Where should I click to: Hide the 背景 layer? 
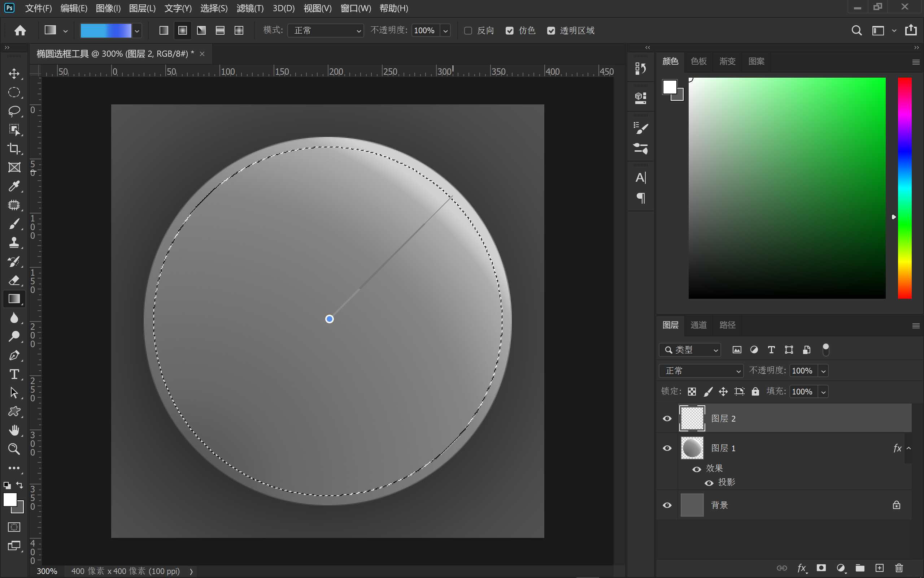667,505
